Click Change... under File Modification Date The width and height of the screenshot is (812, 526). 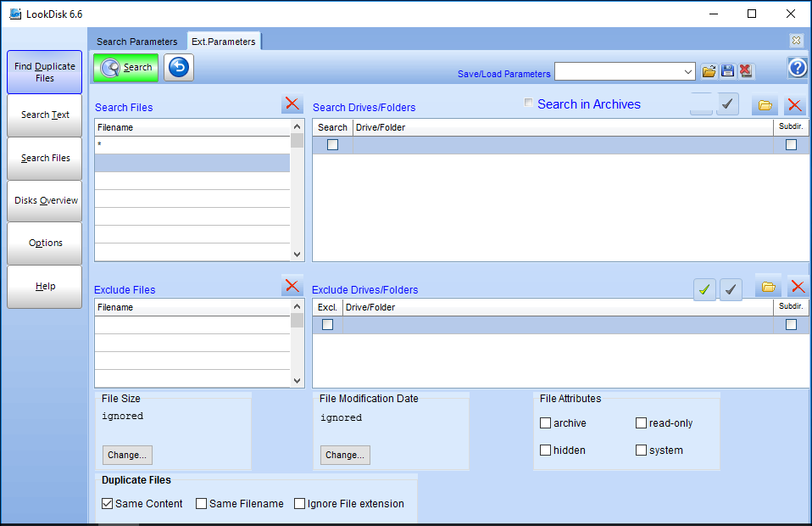click(345, 455)
